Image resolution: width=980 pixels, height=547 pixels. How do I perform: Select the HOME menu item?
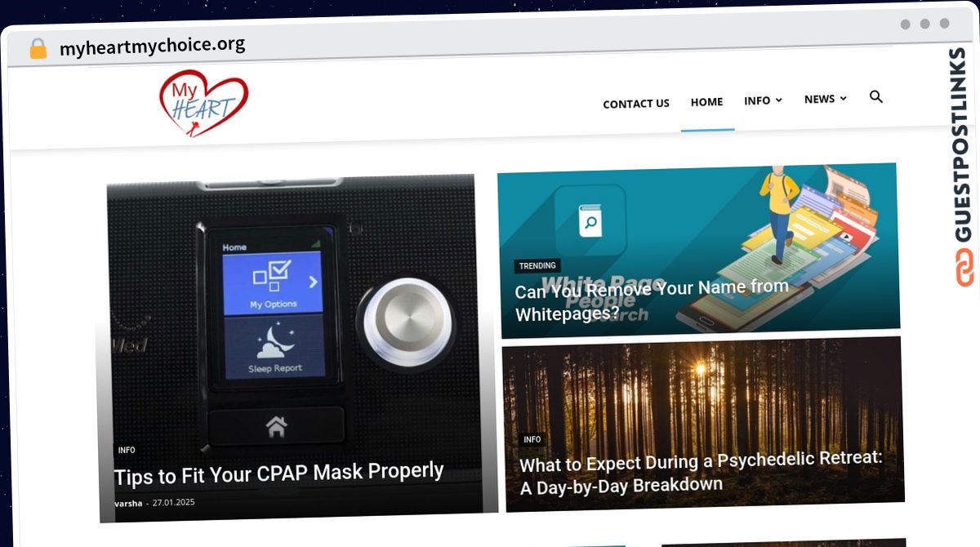pyautogui.click(x=706, y=102)
